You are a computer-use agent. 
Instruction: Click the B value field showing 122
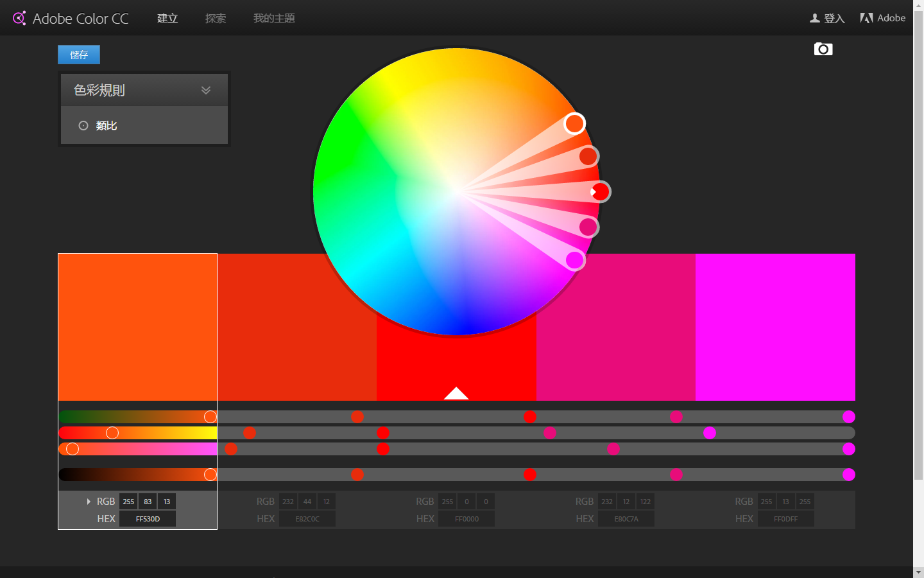tap(646, 502)
